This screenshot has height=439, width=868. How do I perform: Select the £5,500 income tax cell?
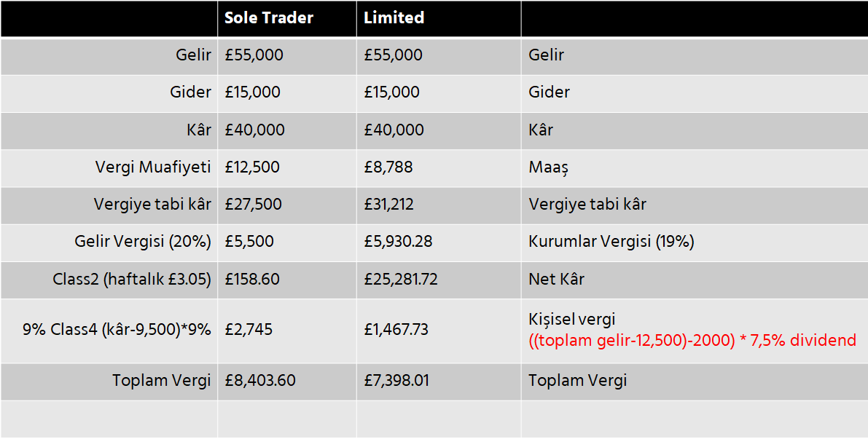click(x=249, y=242)
